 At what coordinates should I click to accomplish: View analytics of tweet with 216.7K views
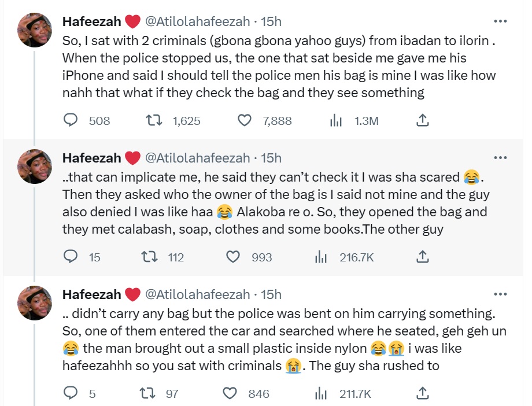tap(322, 257)
